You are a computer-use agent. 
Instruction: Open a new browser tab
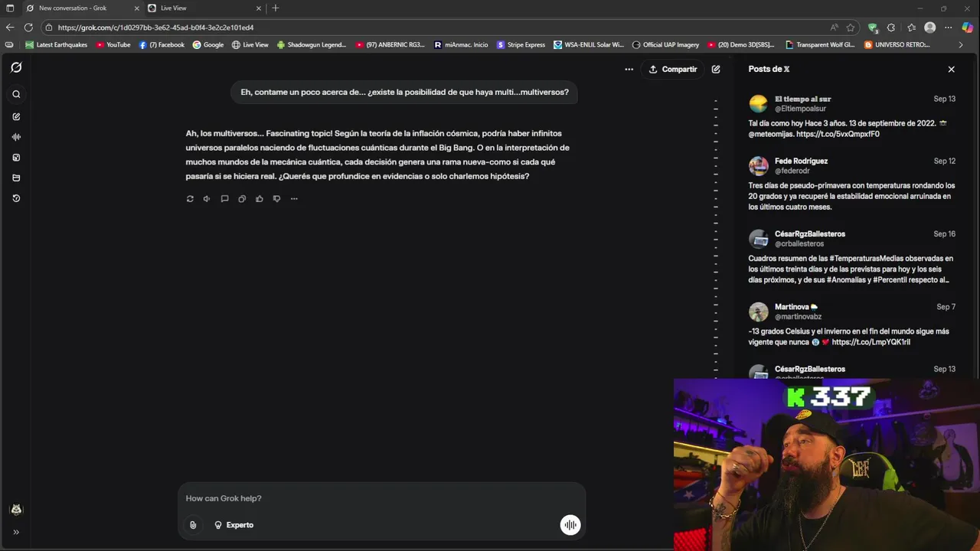tap(276, 8)
